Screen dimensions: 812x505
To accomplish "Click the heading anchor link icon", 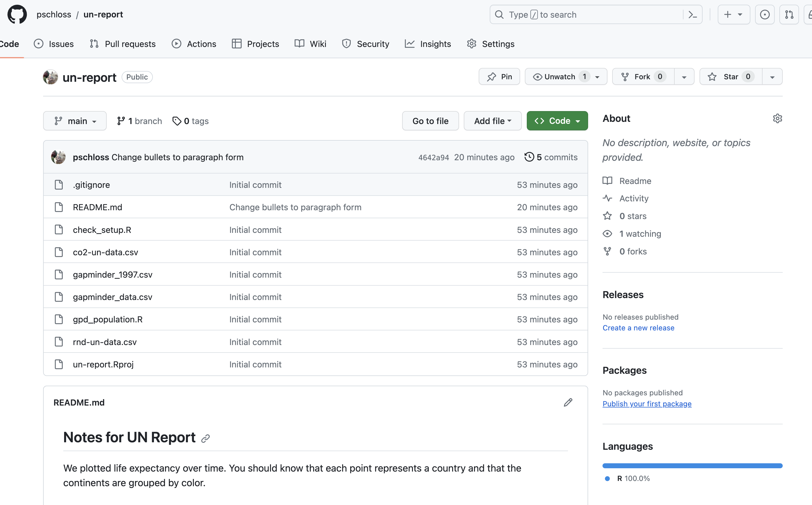I will pos(206,438).
